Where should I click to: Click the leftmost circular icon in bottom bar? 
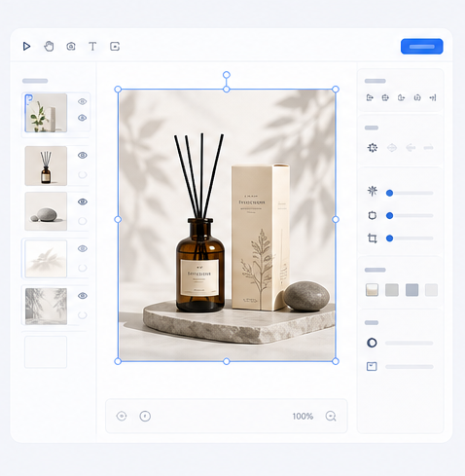coord(122,416)
